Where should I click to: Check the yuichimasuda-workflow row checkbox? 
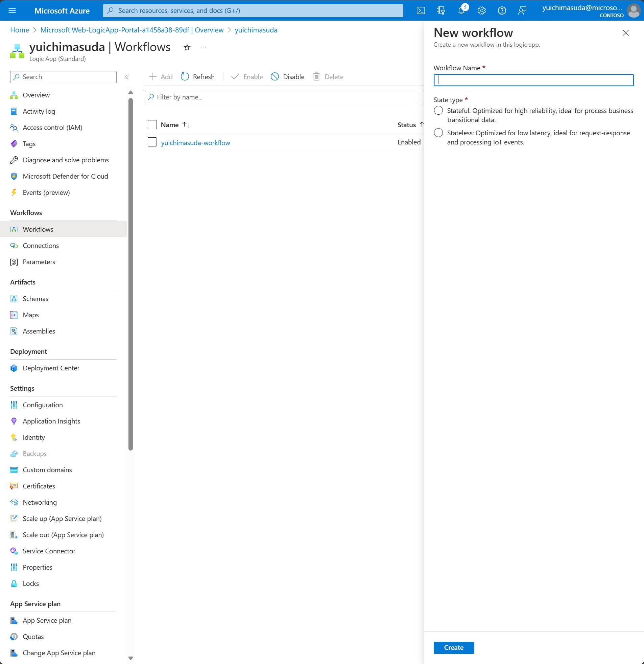click(152, 142)
